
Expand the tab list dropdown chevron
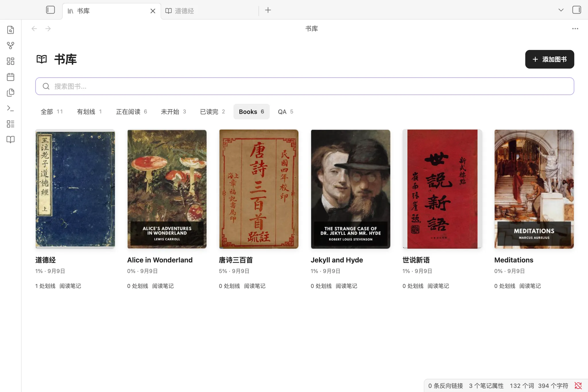pos(561,10)
